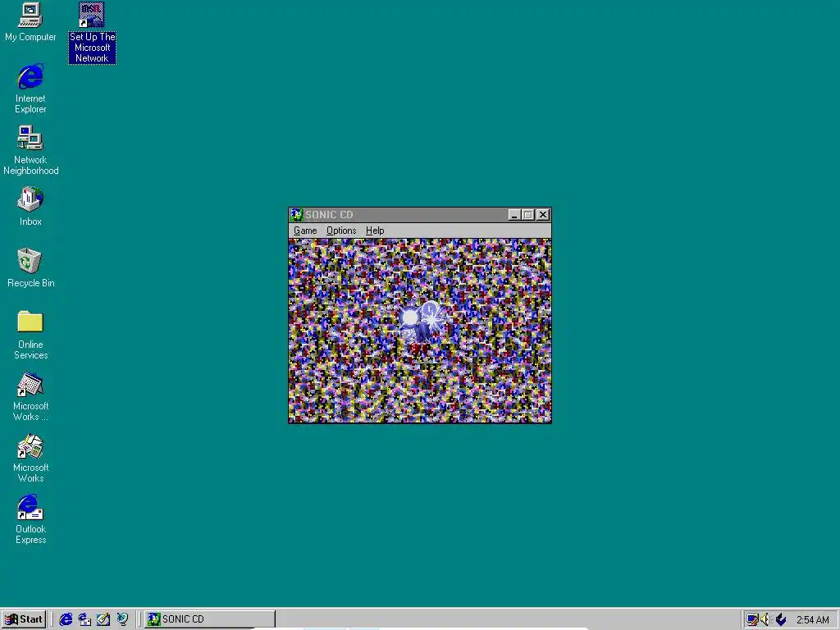Select the Microsoft Works calendar shortcut
The height and width of the screenshot is (630, 840).
tap(30, 396)
